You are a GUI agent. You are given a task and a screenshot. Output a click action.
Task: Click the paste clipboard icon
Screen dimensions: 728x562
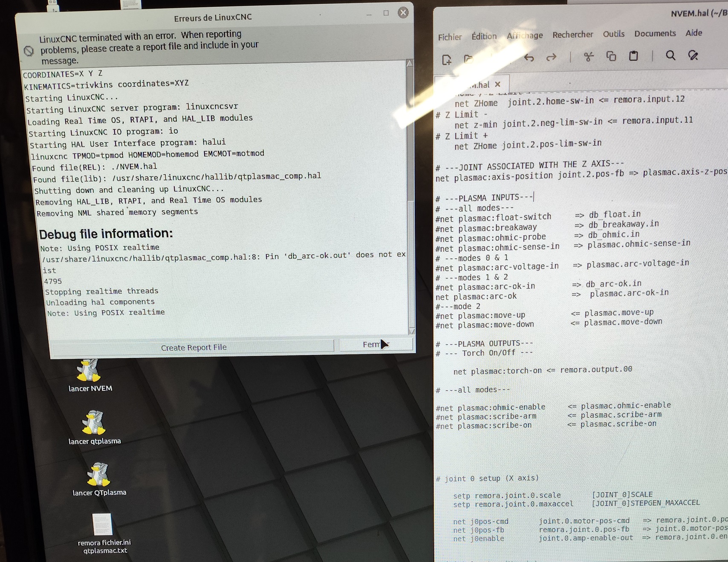pyautogui.click(x=633, y=56)
